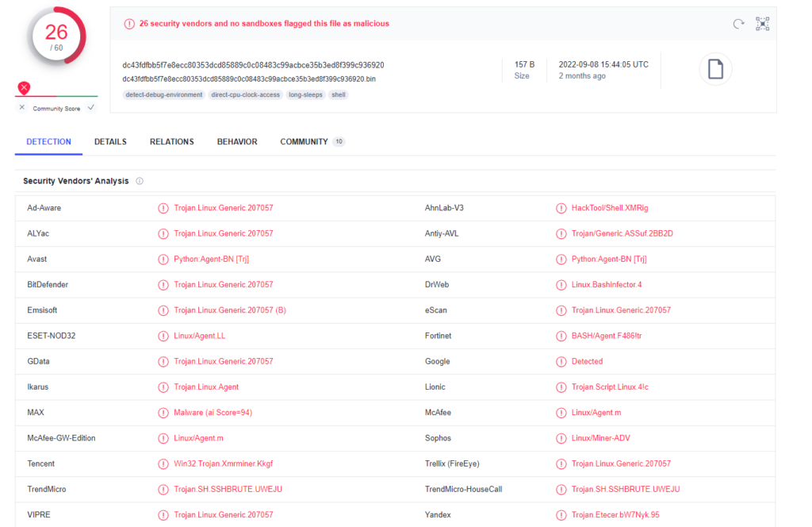Open the similar-search graph icon
The image size is (812, 527).
tap(762, 24)
